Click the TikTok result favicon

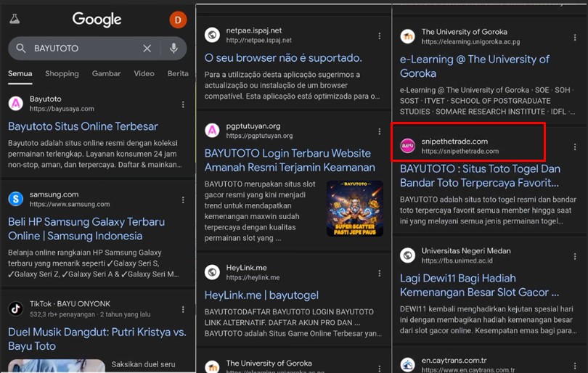(16, 308)
